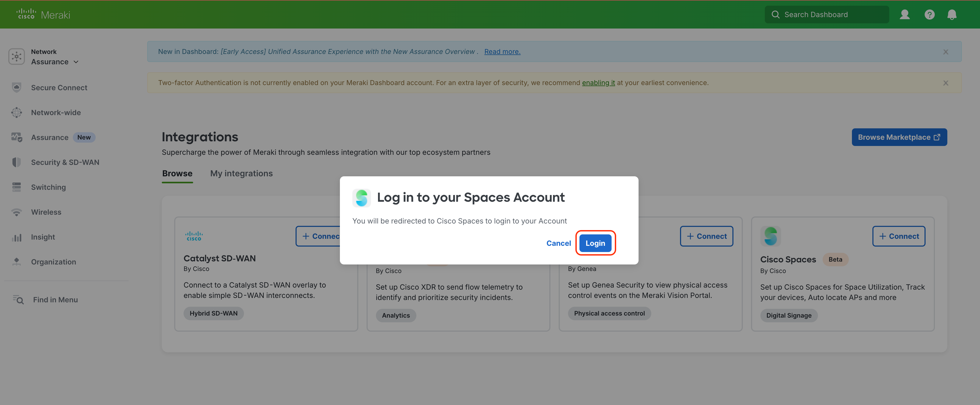
Task: Click the Wireless wifi icon
Action: (16, 212)
